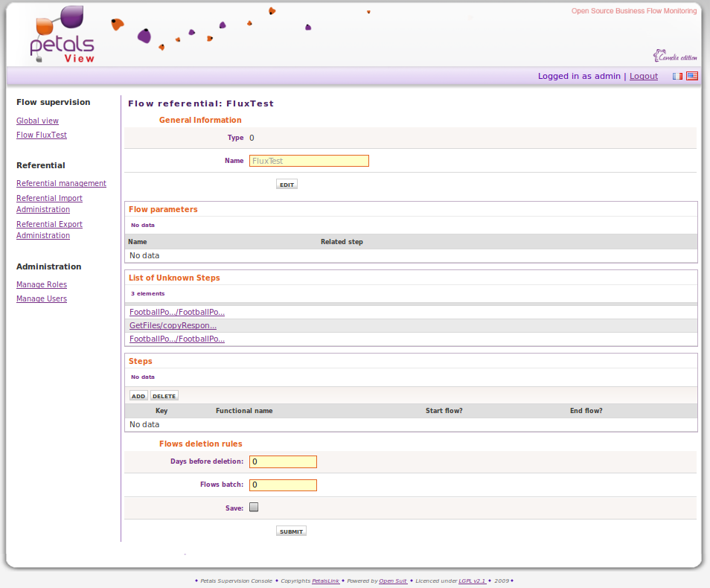Image resolution: width=710 pixels, height=588 pixels.
Task: Go to Referential management
Action: pos(61,183)
